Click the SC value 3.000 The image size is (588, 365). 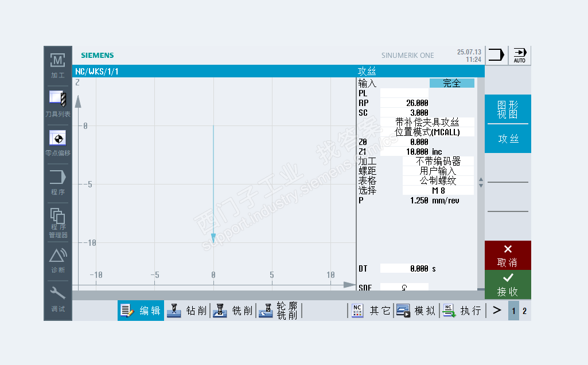404,113
